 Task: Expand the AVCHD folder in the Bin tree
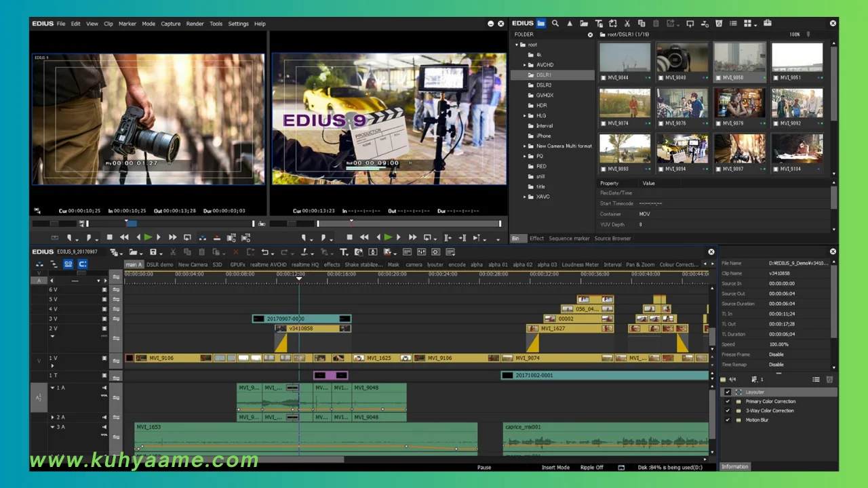525,65
